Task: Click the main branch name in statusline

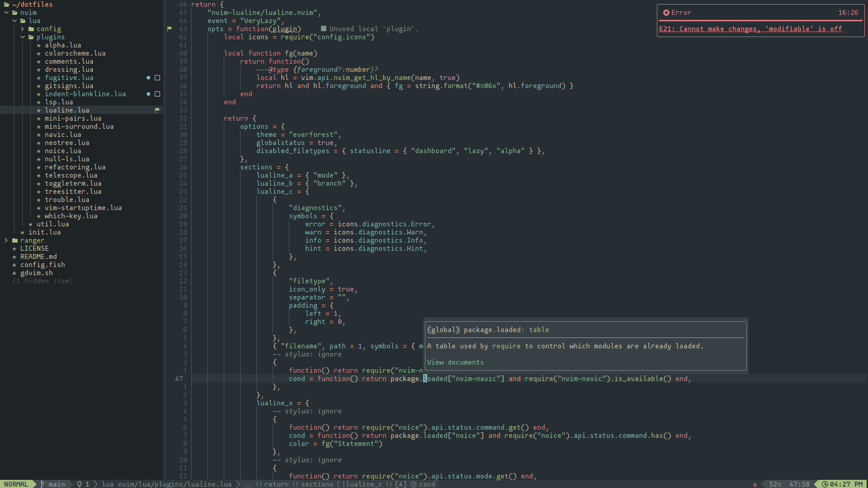Action: click(x=57, y=484)
